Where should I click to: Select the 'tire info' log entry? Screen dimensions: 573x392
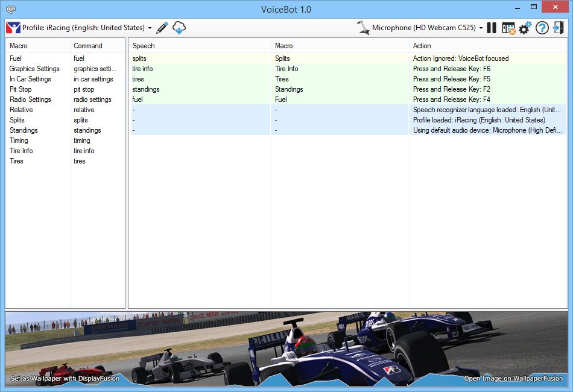point(142,69)
